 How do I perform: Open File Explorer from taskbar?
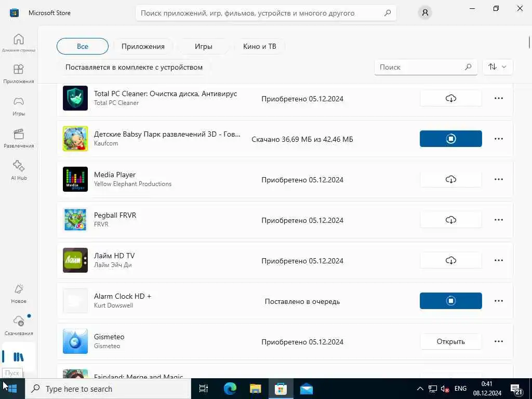click(255, 389)
